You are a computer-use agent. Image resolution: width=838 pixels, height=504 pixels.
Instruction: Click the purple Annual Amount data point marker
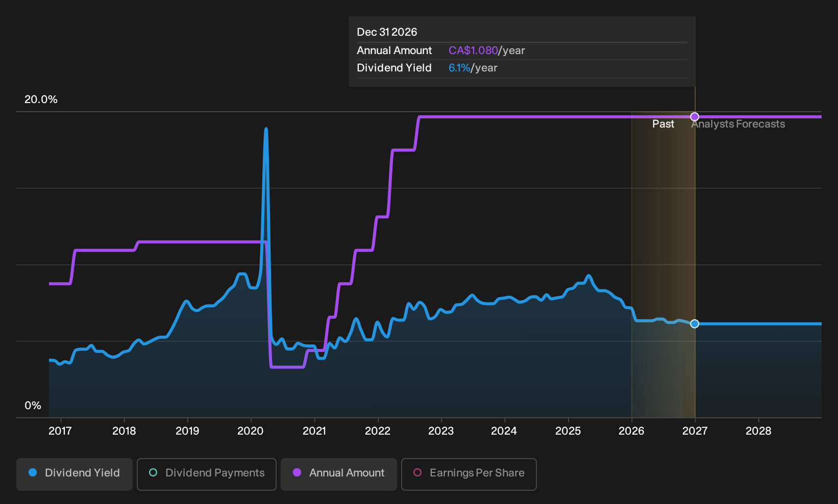pos(695,117)
